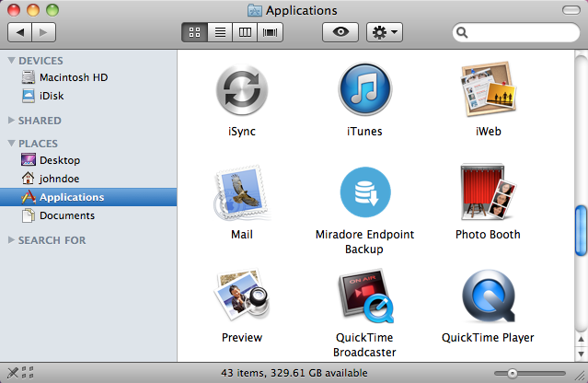Select the iTunes app icon
The height and width of the screenshot is (383, 588).
click(365, 89)
